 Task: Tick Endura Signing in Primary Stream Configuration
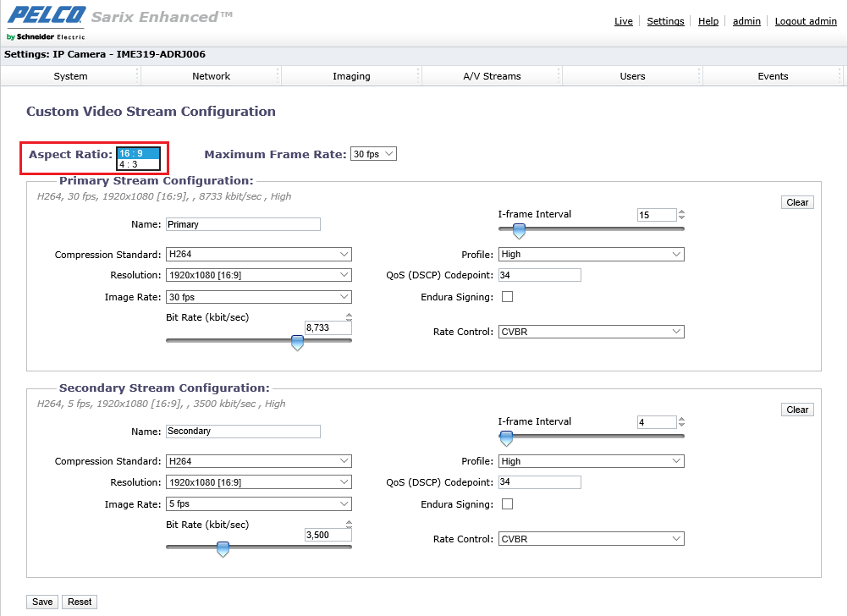507,297
